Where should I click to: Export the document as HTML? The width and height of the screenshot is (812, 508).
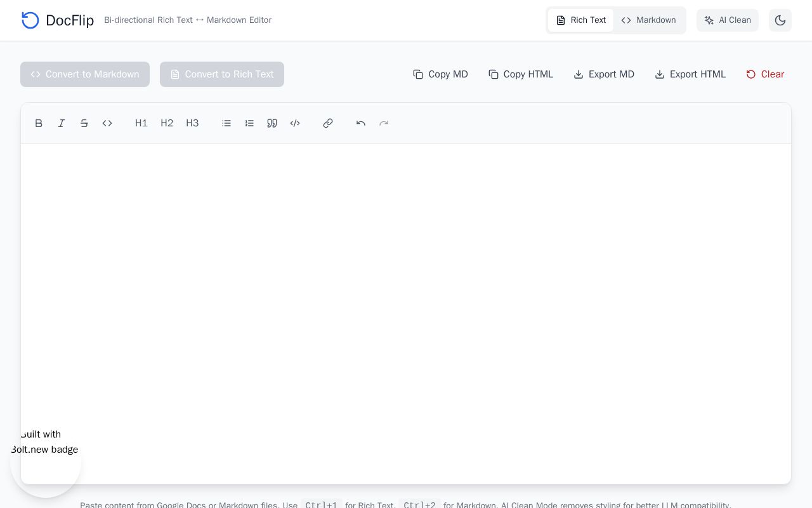tap(690, 74)
